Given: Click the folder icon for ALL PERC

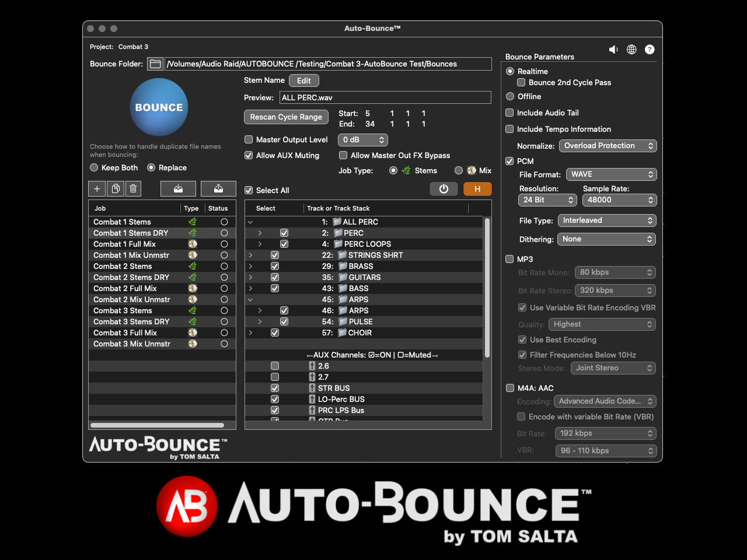Looking at the screenshot, I should point(337,222).
